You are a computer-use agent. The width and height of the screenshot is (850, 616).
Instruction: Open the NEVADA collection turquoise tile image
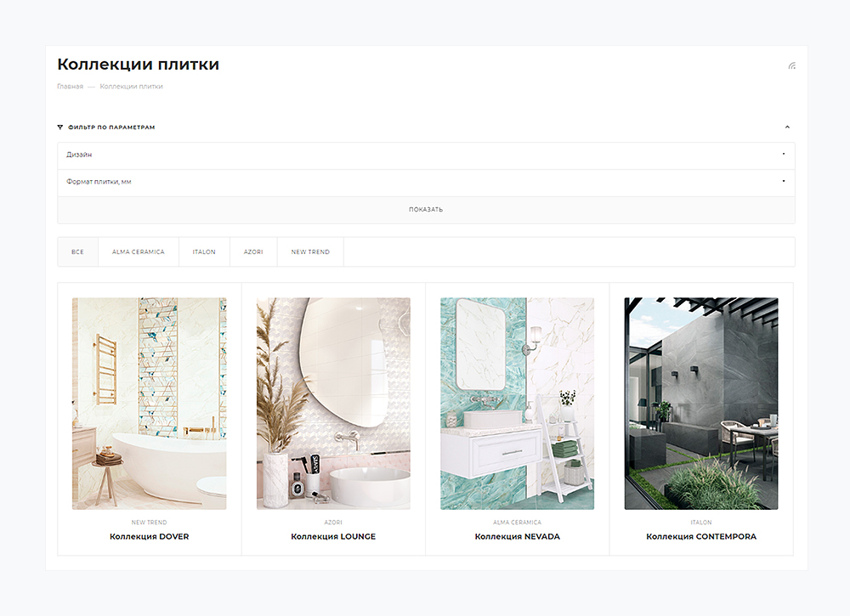click(517, 404)
